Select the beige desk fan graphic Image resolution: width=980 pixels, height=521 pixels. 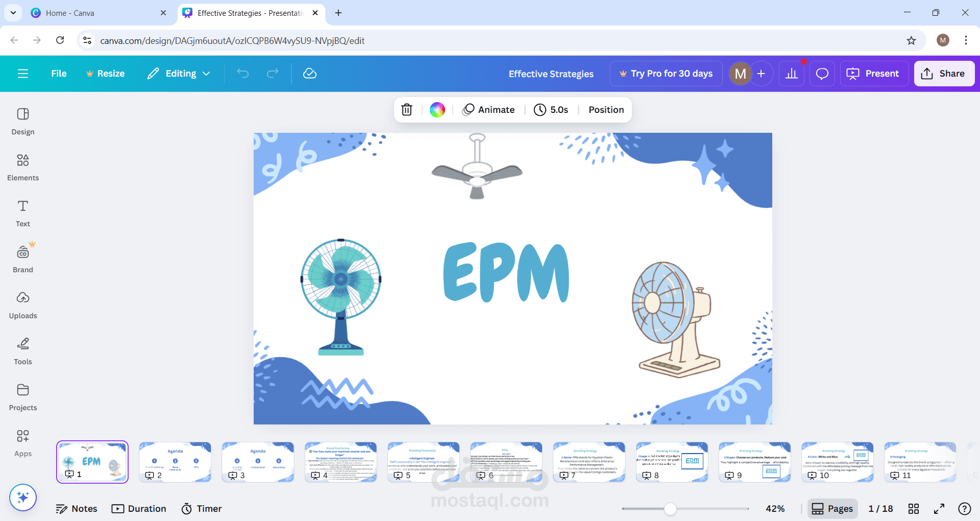pos(676,320)
